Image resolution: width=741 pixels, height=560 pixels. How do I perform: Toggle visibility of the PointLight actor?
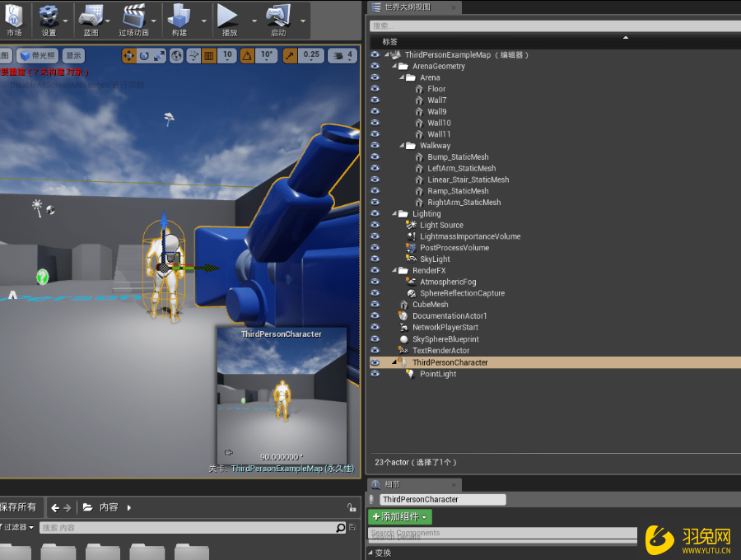click(x=375, y=374)
